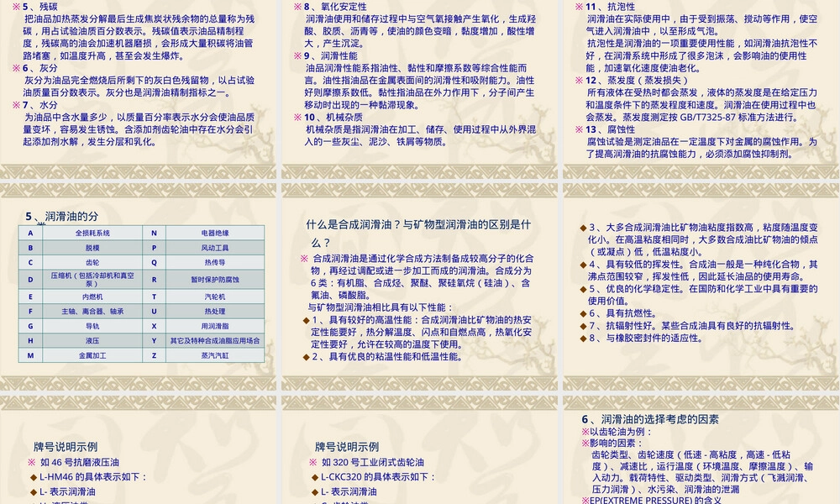The height and width of the screenshot is (504, 840).
Task: Select the heading 12、蒸发度（蒸发损失）
Action: click(637, 81)
